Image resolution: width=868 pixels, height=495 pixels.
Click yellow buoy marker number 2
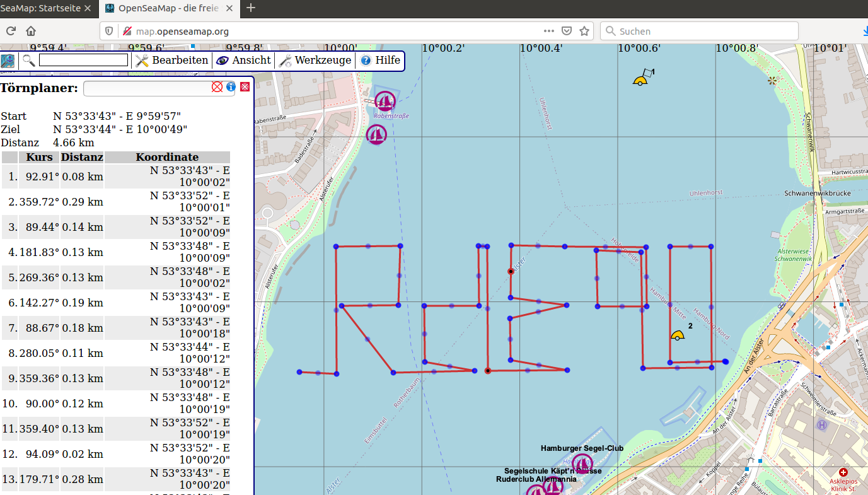point(678,335)
